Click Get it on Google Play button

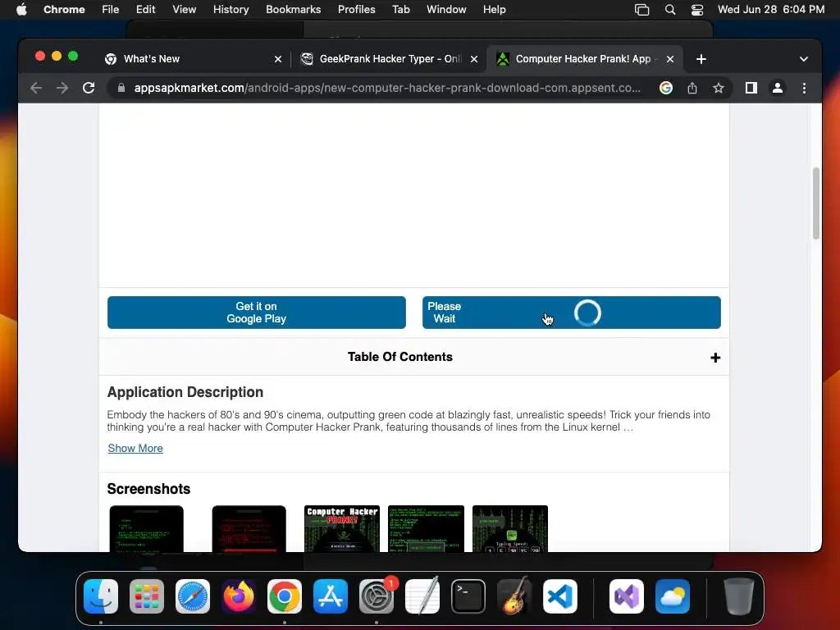[x=257, y=313]
